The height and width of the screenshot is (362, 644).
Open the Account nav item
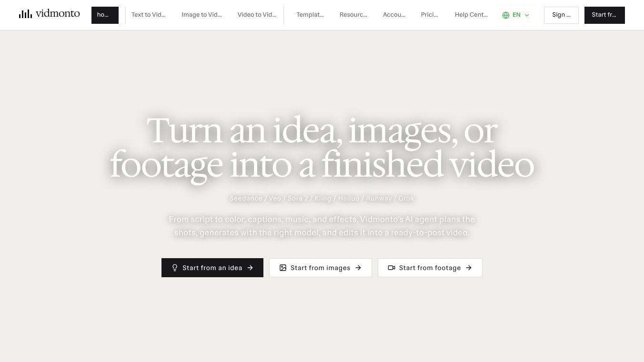click(x=394, y=15)
